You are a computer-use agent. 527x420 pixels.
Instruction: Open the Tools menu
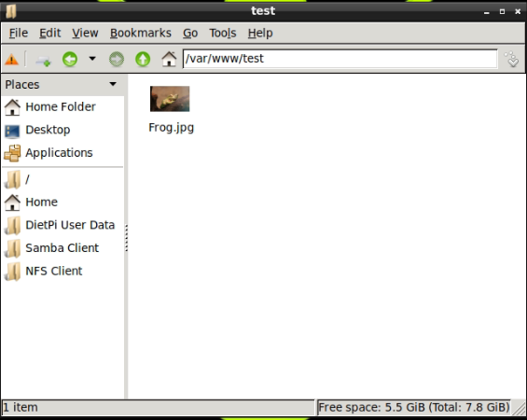(223, 33)
